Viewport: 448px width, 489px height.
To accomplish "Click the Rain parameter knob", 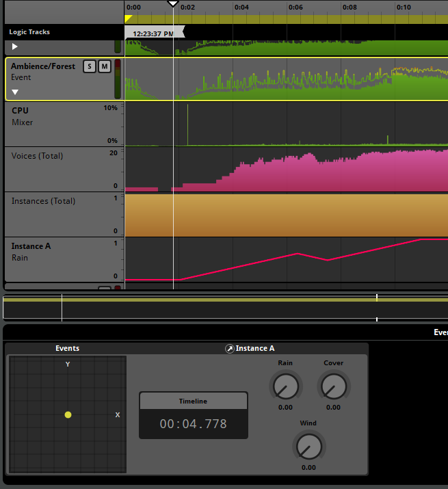I will [285, 387].
